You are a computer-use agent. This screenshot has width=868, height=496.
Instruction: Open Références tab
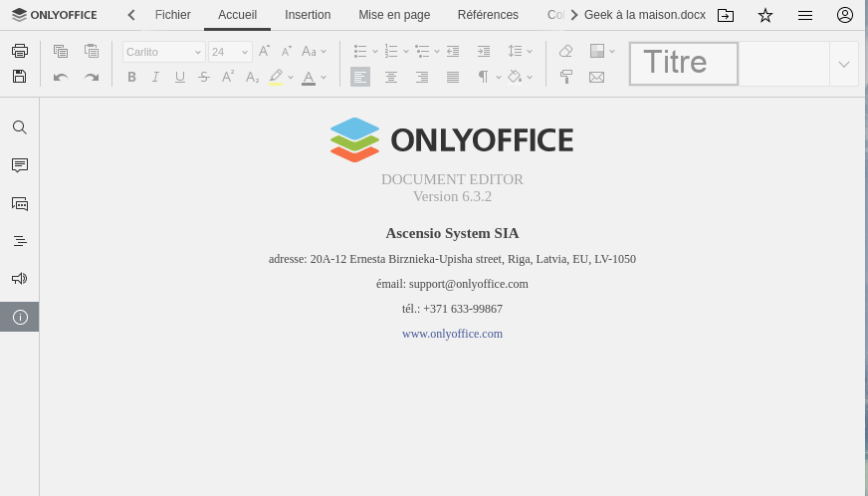(x=488, y=15)
